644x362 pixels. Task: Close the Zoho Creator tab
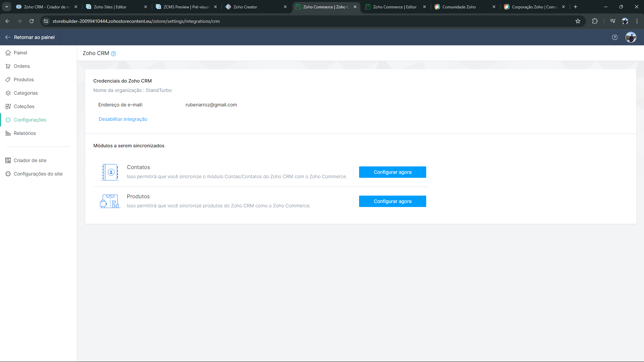(x=285, y=7)
